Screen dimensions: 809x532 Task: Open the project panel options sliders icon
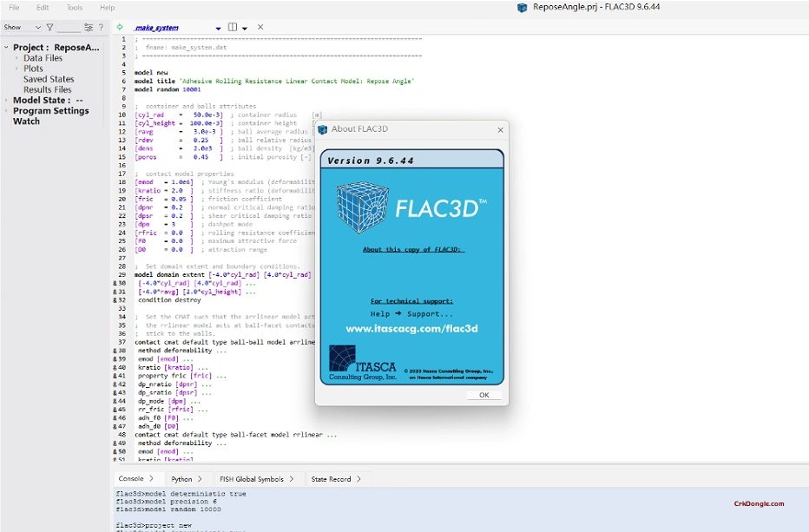[89, 27]
